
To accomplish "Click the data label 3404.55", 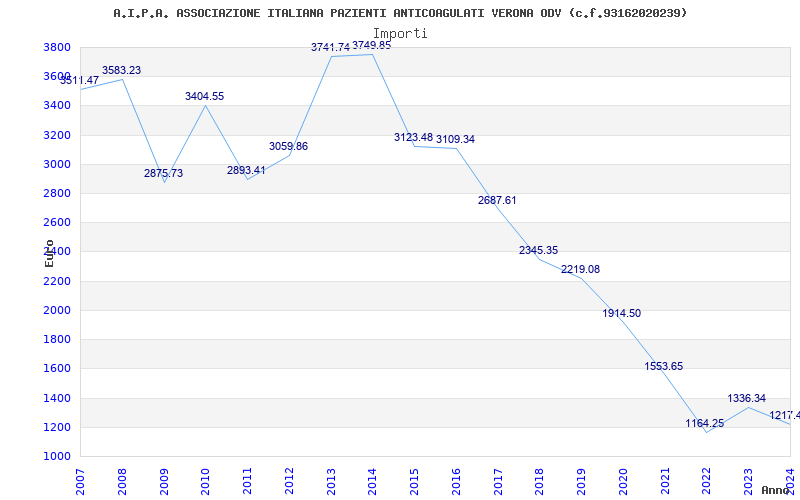I will (205, 96).
